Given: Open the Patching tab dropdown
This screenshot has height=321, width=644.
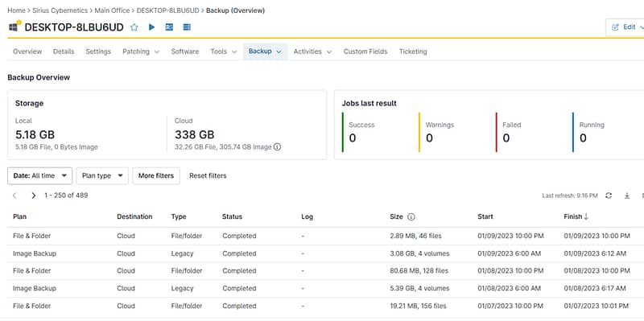Looking at the screenshot, I should click(141, 51).
